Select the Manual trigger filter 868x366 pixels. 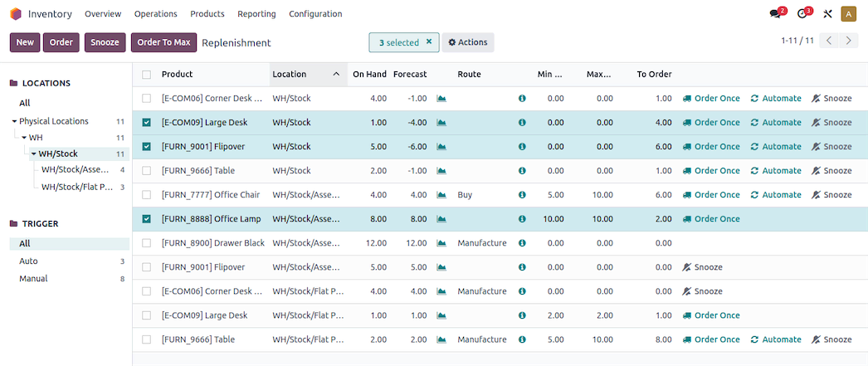pyautogui.click(x=33, y=279)
